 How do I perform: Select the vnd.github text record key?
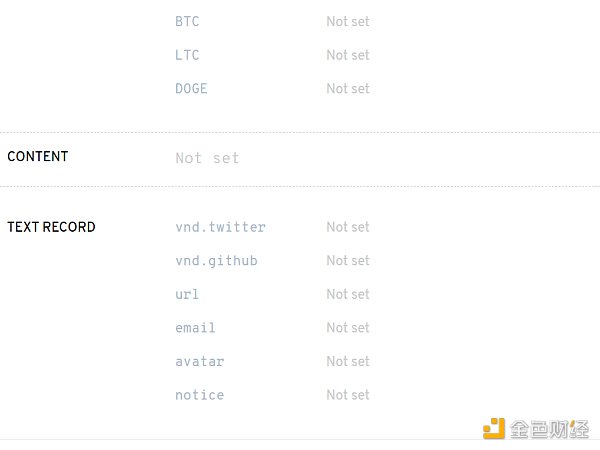[x=216, y=260]
